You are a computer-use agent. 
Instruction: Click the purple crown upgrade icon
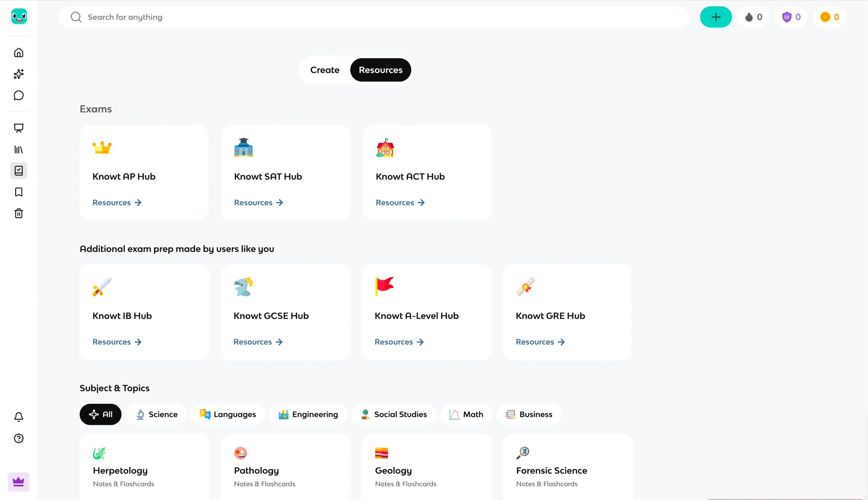tap(19, 482)
